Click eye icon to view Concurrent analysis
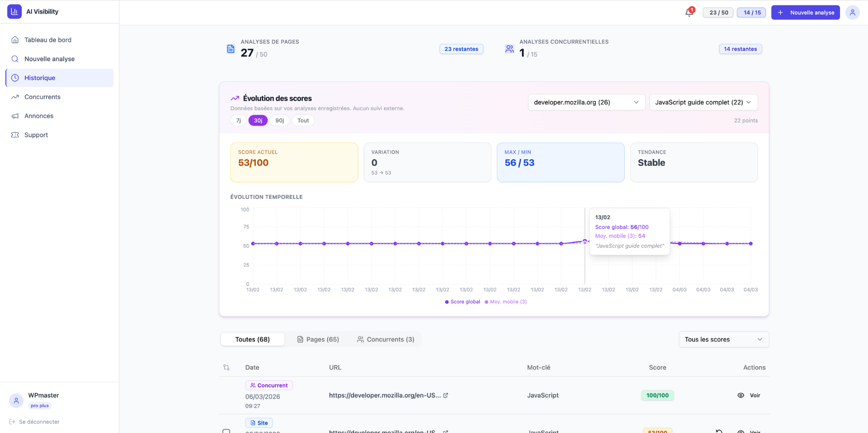The width and height of the screenshot is (868, 433). coord(741,395)
